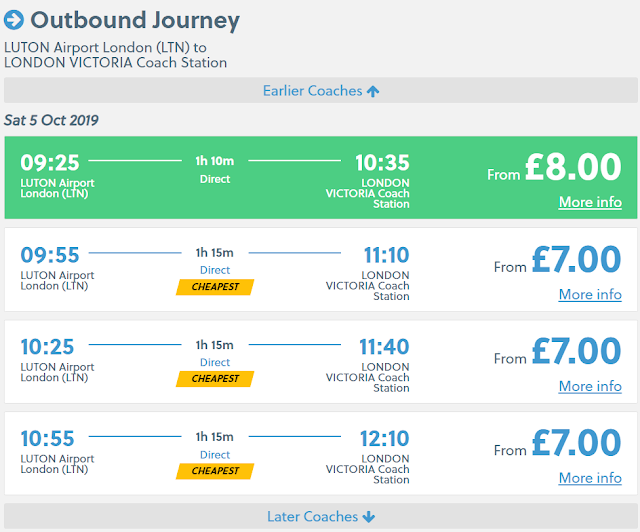Image resolution: width=640 pixels, height=532 pixels.
Task: Click the up arrow beside Earlier Coaches
Action: [x=373, y=91]
